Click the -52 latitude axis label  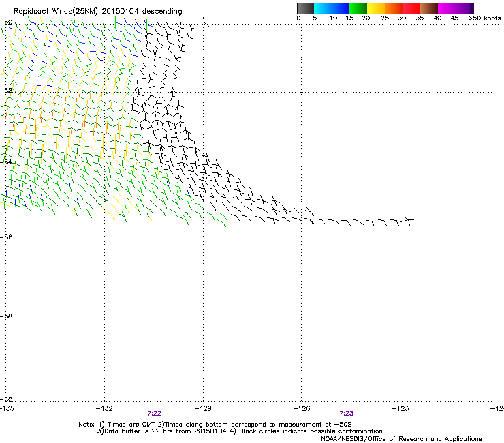(6, 91)
